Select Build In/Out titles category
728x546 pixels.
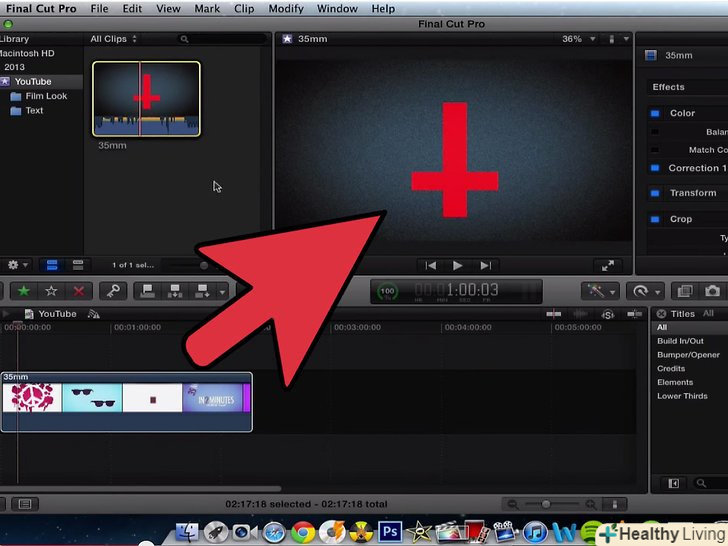pyautogui.click(x=680, y=341)
